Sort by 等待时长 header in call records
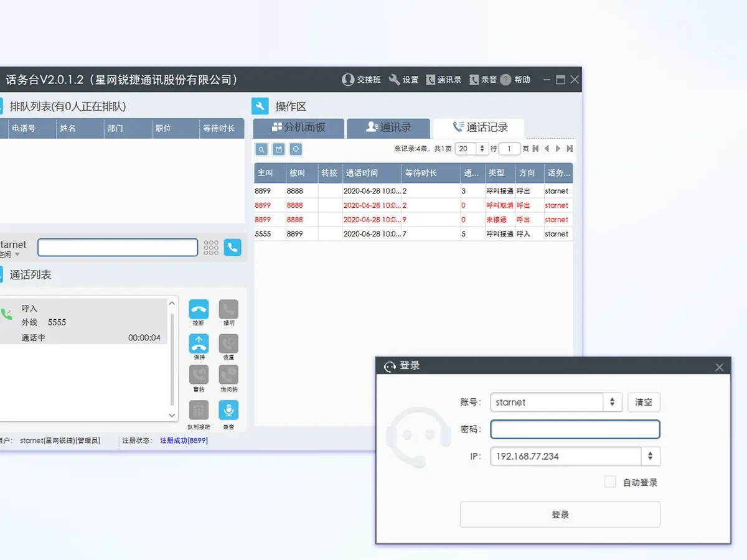The image size is (747, 560). [x=431, y=173]
